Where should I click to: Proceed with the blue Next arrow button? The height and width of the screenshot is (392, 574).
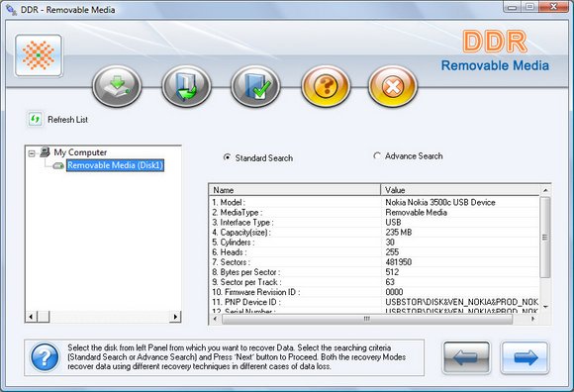coord(525,357)
